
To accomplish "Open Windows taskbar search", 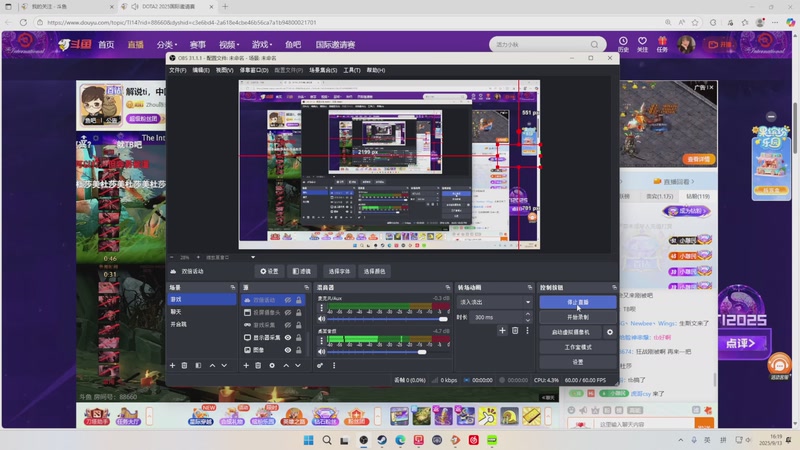I will [327, 440].
